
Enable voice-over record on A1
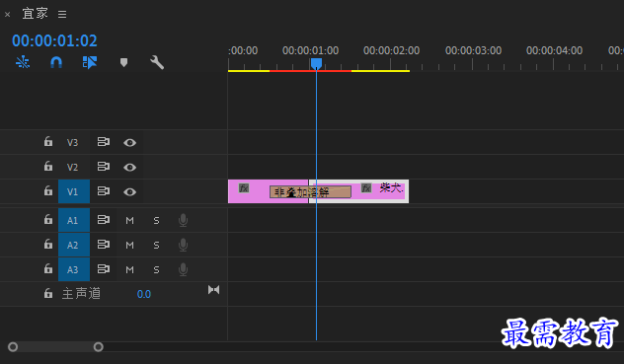183,220
